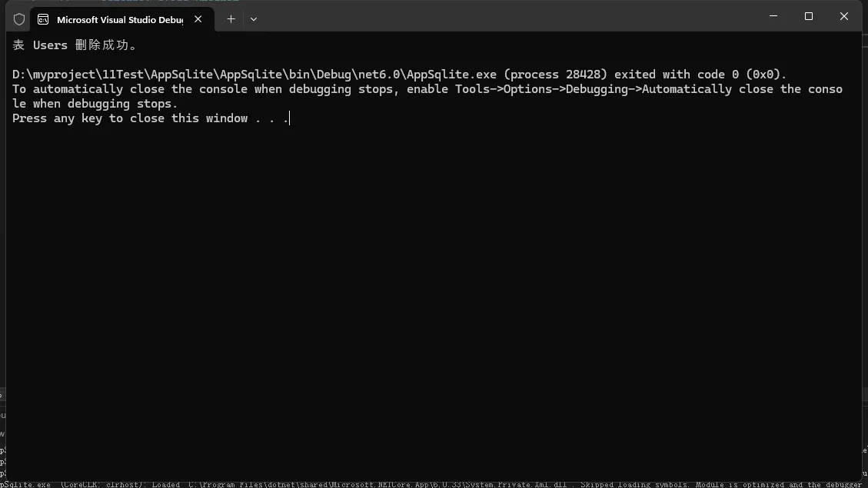This screenshot has width=868, height=488.
Task: Open a new terminal tab with plus
Action: click(x=231, y=19)
